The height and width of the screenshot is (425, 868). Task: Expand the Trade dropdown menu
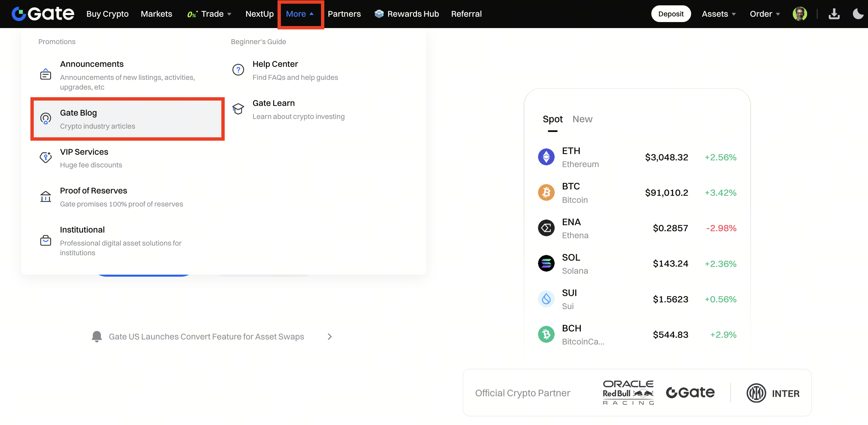(x=212, y=14)
